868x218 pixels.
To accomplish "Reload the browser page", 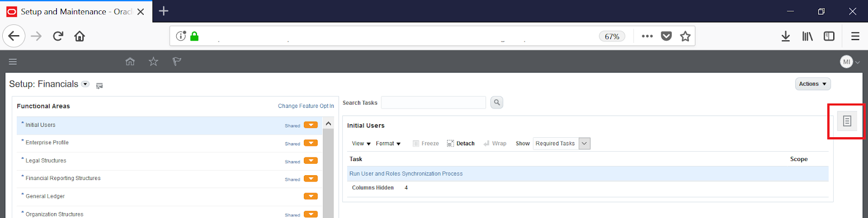I will 58,36.
